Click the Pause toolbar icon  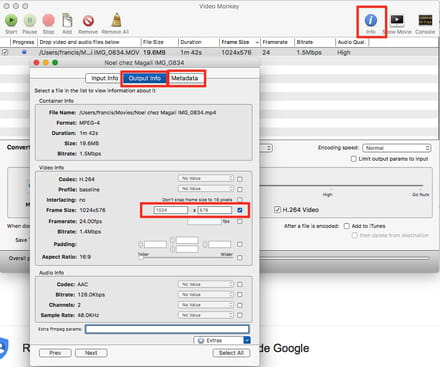(30, 21)
